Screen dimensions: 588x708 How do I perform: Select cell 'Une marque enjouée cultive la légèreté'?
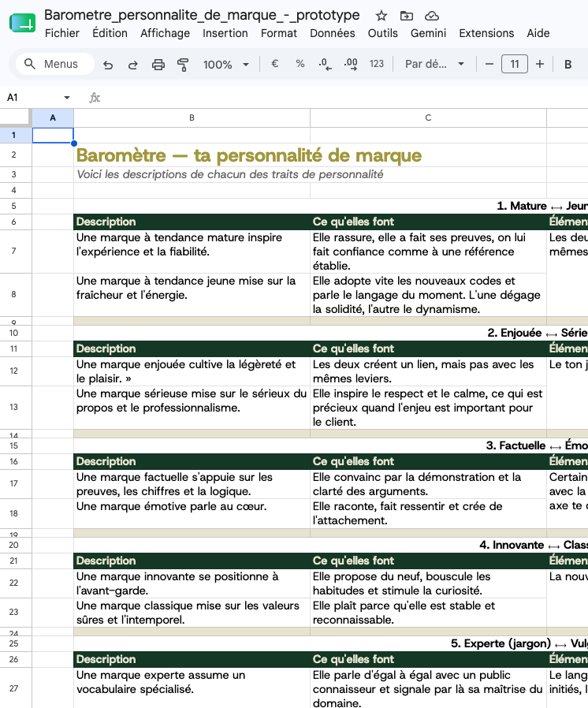192,371
